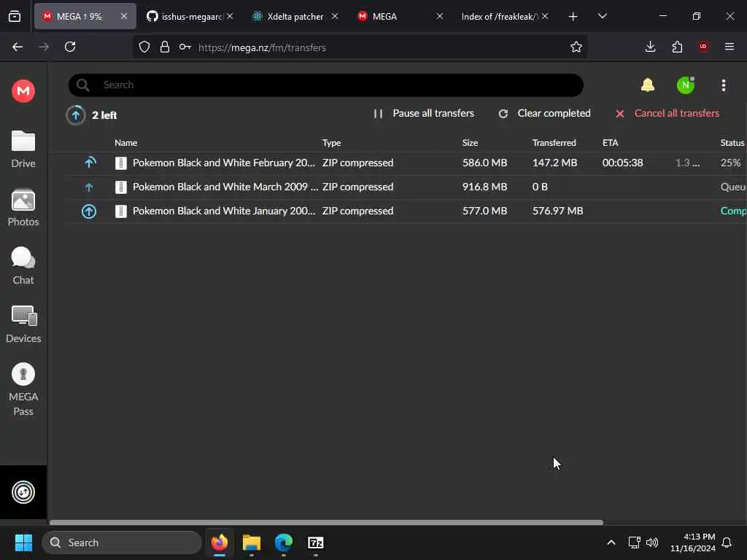Select Pokemon Black and White February file name
The height and width of the screenshot is (560, 747).
pyautogui.click(x=224, y=163)
